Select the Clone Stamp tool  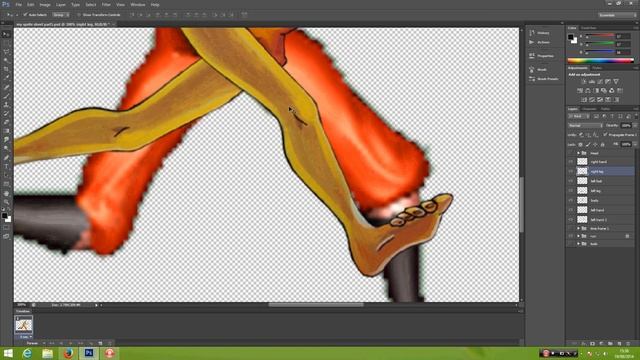click(6, 105)
